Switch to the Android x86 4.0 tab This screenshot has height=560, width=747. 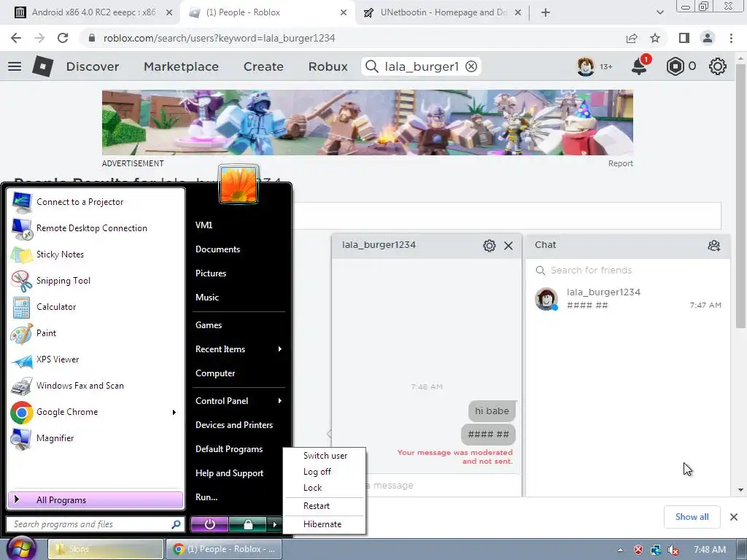click(93, 12)
